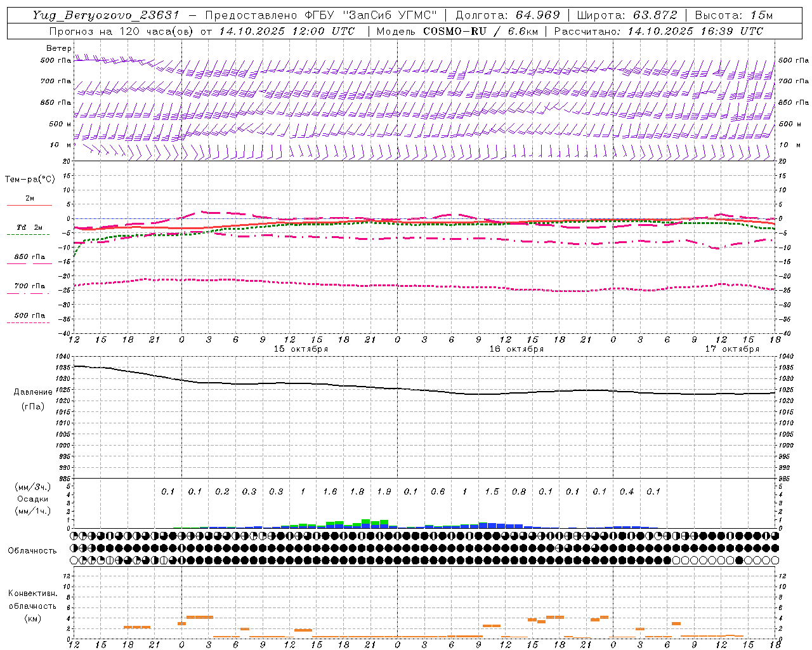Click forecast start time 14.10.2025 12:00 UTC

pos(287,31)
